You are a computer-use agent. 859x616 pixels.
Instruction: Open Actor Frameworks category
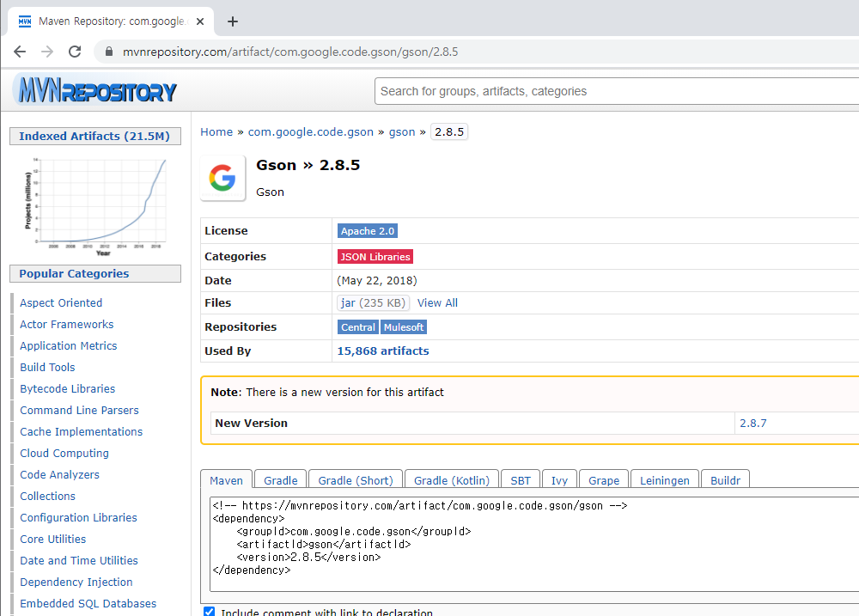coord(67,325)
